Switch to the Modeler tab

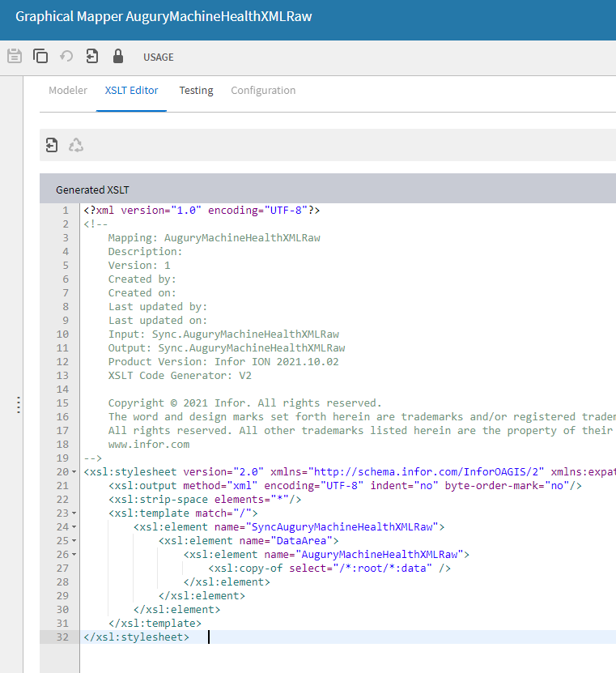pos(68,90)
